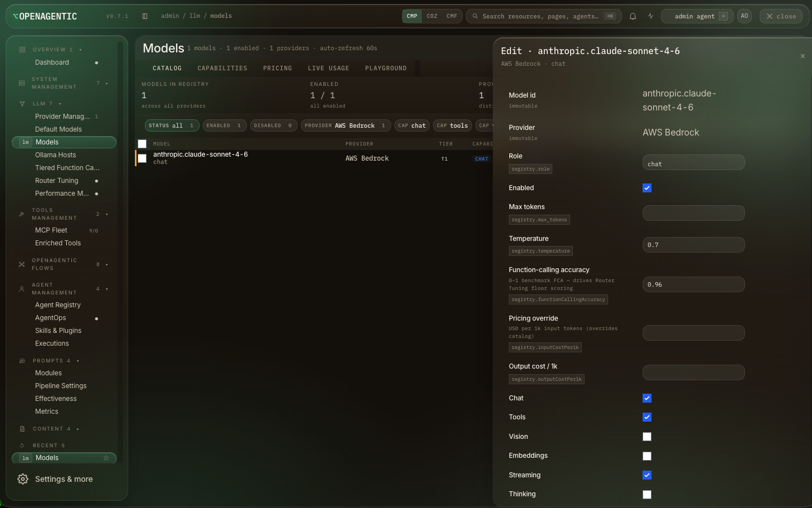Toggle the sidebar panel icon
The width and height of the screenshot is (812, 508).
click(x=145, y=16)
